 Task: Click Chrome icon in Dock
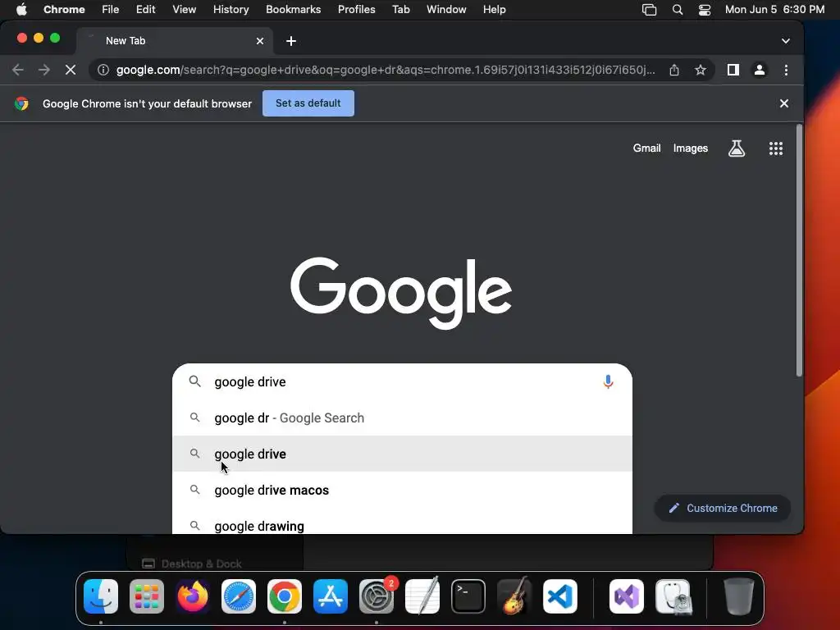pyautogui.click(x=285, y=596)
